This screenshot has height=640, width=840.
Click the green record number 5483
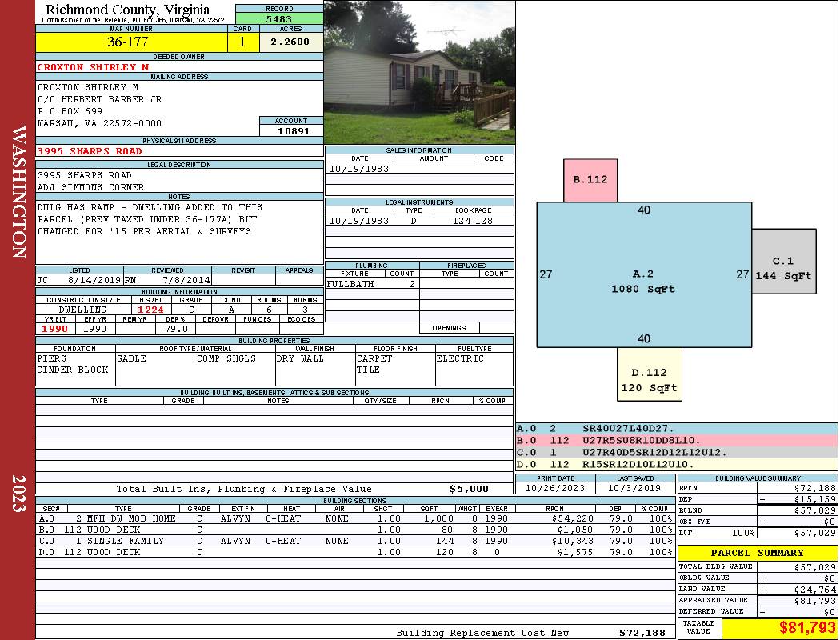[x=278, y=18]
